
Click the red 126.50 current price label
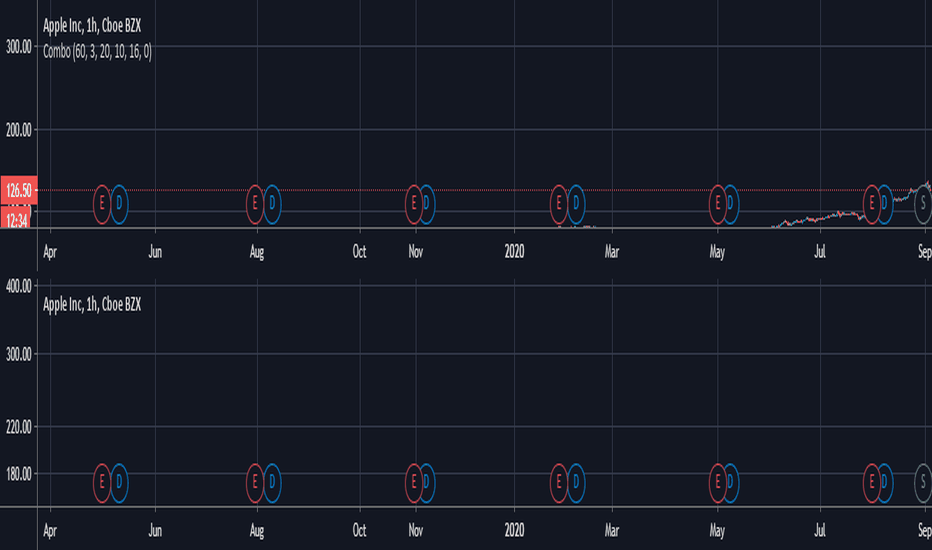(x=19, y=191)
